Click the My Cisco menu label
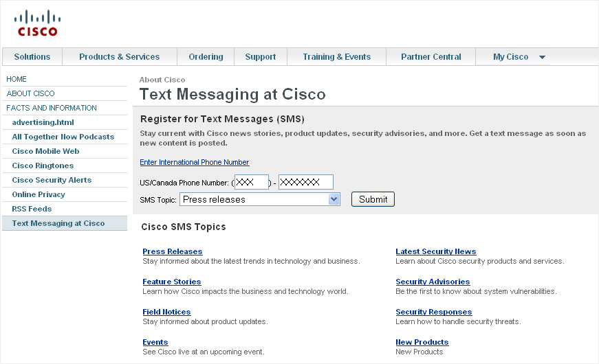The height and width of the screenshot is (364, 599). pos(510,57)
